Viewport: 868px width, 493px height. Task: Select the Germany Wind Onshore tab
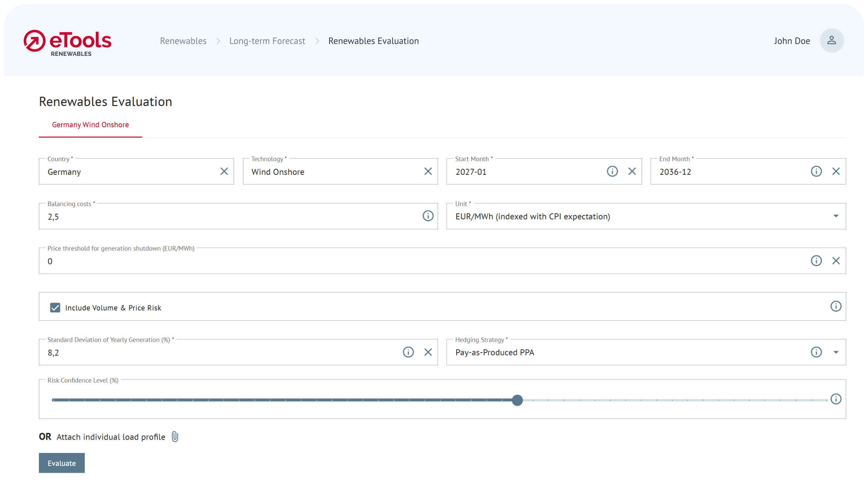click(90, 125)
